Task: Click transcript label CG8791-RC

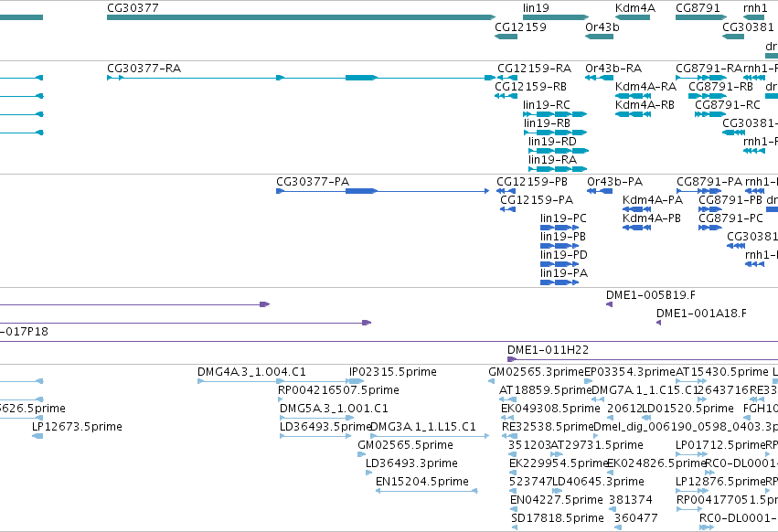Action: (x=728, y=105)
